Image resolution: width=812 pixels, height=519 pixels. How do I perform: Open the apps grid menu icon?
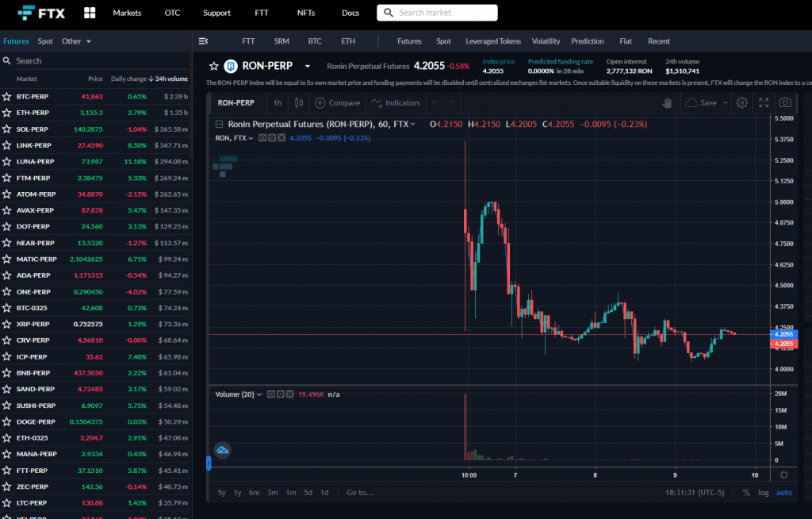point(90,13)
